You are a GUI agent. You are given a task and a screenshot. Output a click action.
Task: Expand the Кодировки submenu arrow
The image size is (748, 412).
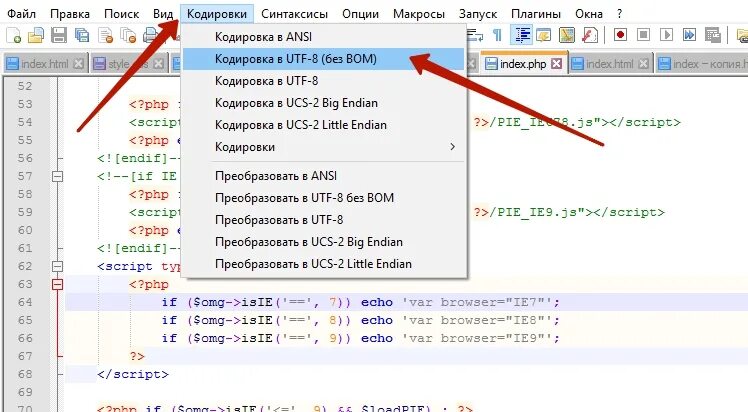coord(452,147)
